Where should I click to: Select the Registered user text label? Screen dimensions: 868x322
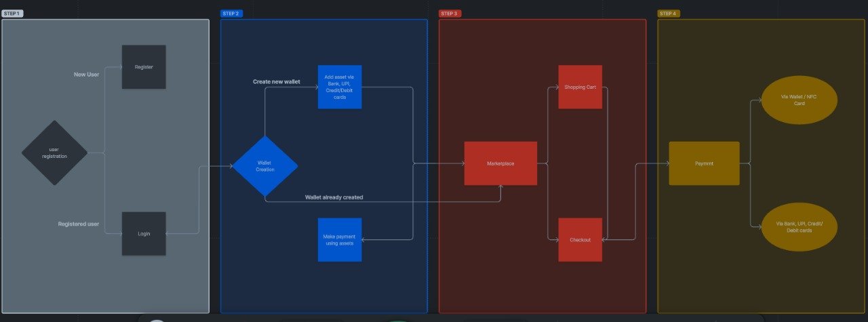click(79, 224)
